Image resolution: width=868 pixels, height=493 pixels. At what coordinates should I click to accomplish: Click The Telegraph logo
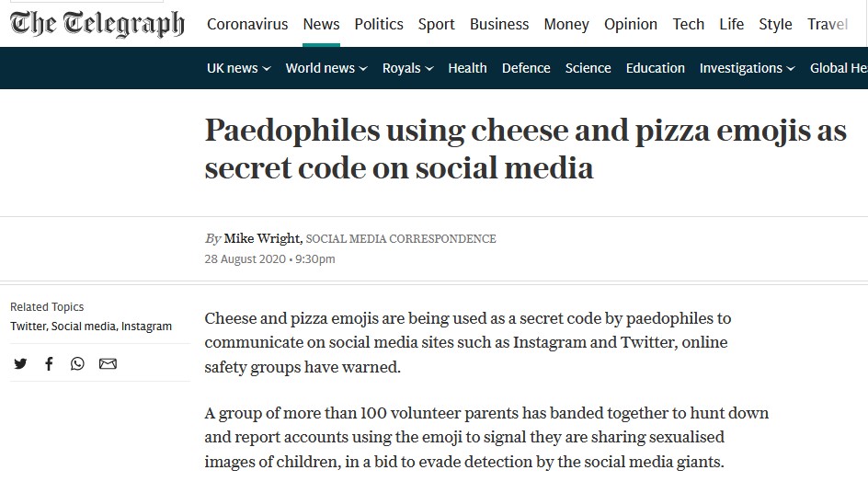tap(97, 25)
